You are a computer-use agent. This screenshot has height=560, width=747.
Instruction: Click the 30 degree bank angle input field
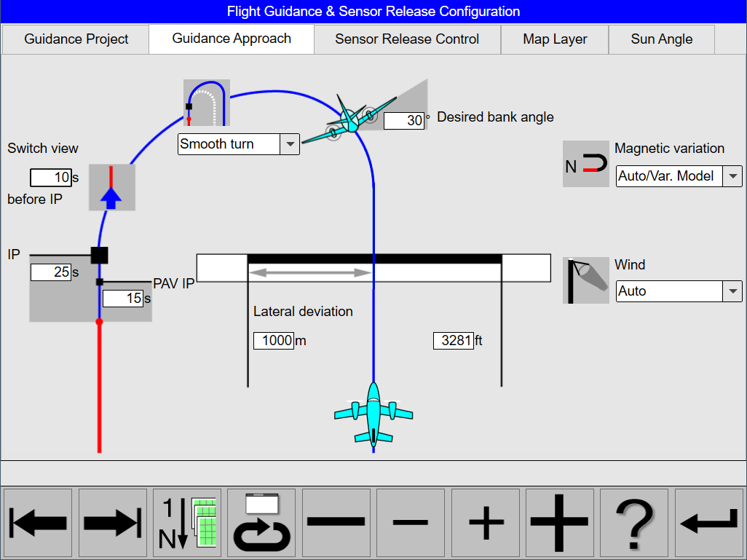click(x=403, y=121)
